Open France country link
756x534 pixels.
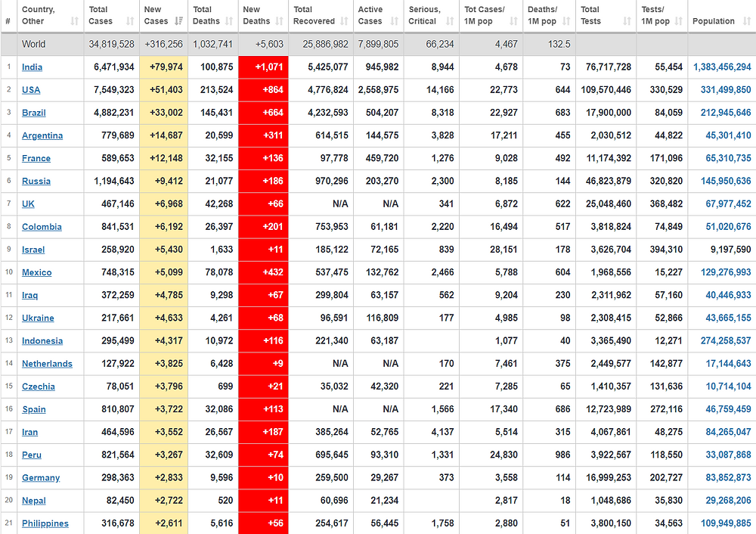(36, 158)
